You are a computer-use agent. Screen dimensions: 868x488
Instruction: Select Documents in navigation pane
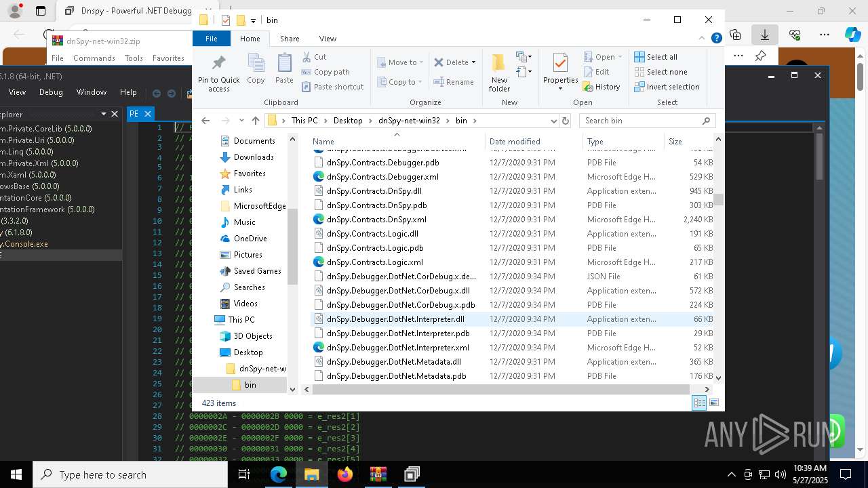click(x=254, y=141)
